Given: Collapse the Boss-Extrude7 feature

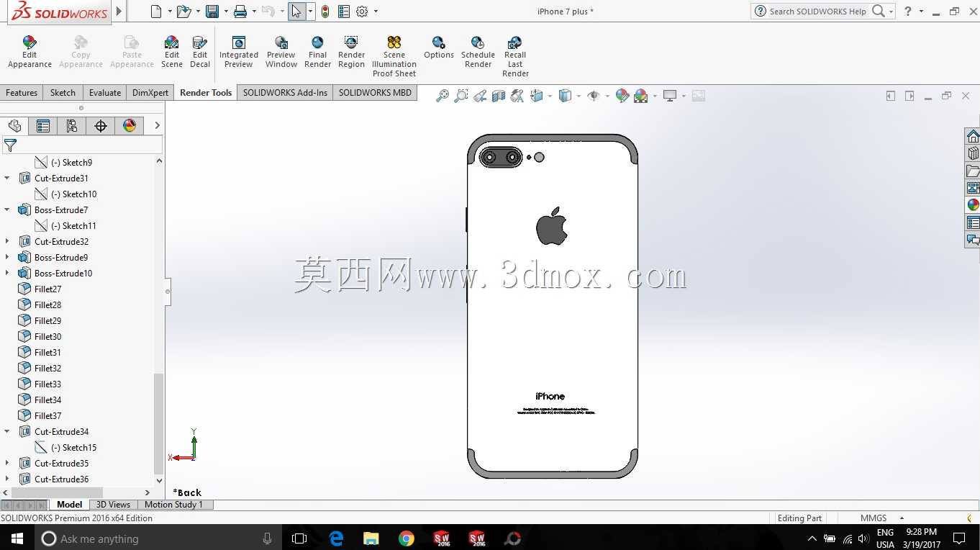Looking at the screenshot, I should (x=7, y=210).
